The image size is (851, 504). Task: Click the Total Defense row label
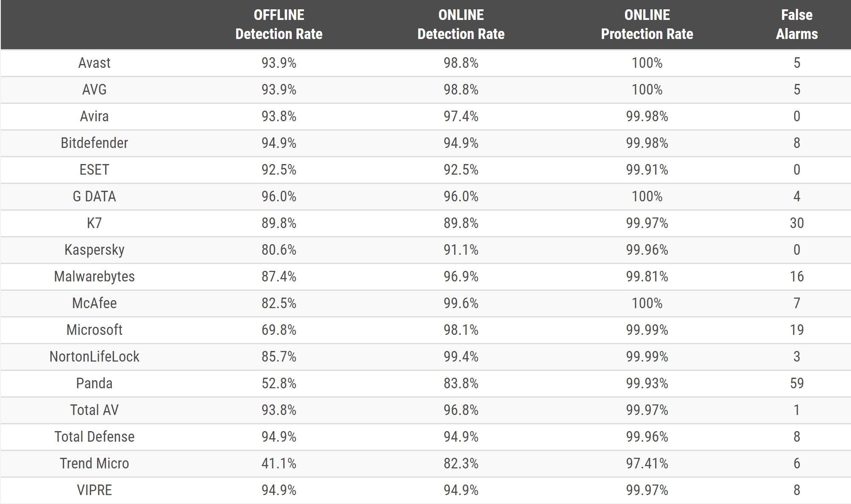[94, 437]
